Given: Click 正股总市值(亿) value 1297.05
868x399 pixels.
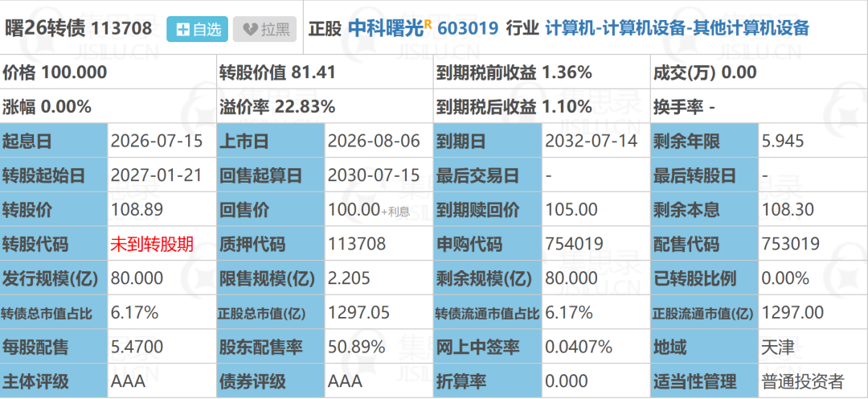Looking at the screenshot, I should [358, 313].
